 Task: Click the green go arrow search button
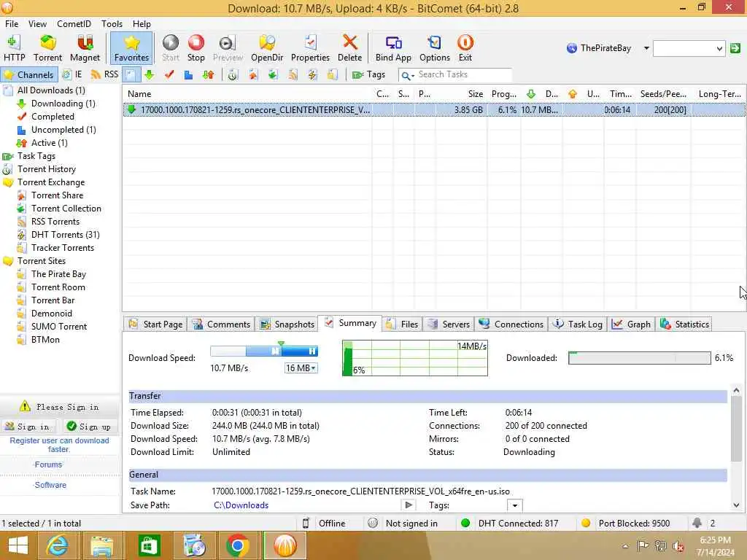pyautogui.click(x=735, y=48)
